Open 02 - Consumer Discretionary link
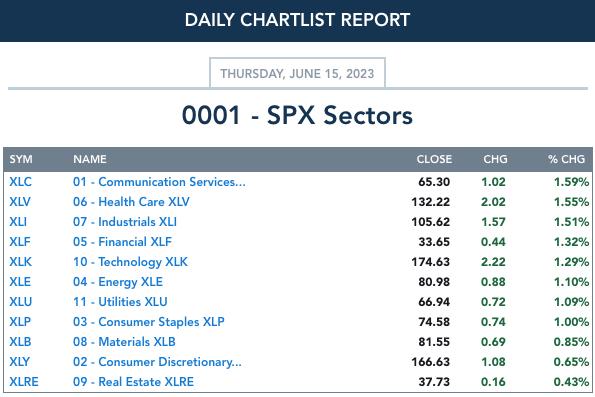Viewport: 595px width, 397px height. pos(157,362)
